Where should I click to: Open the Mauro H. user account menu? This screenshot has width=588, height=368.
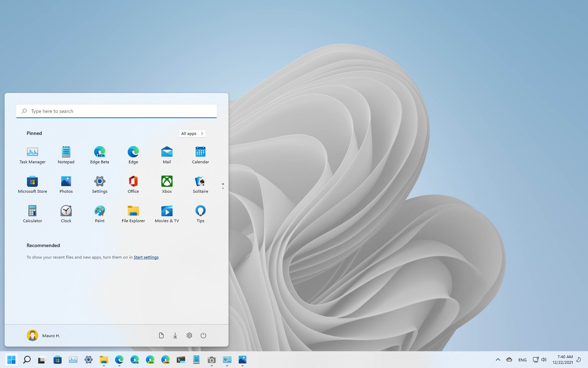pyautogui.click(x=44, y=335)
